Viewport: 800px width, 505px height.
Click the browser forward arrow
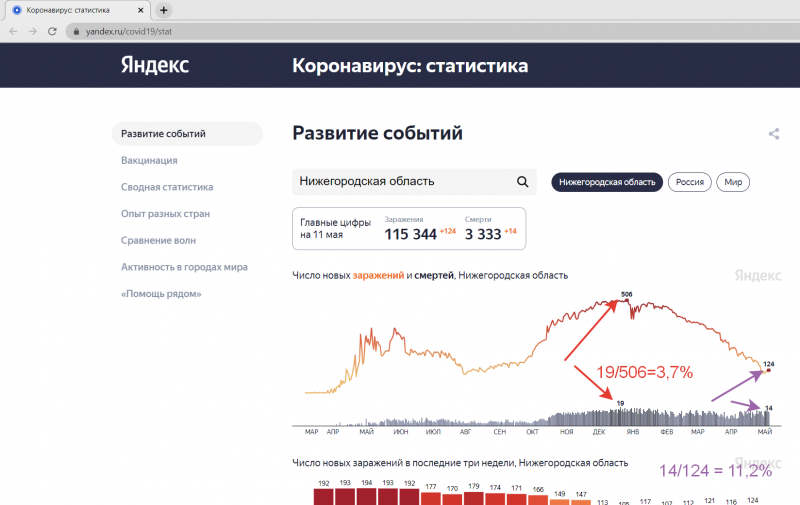point(33,32)
